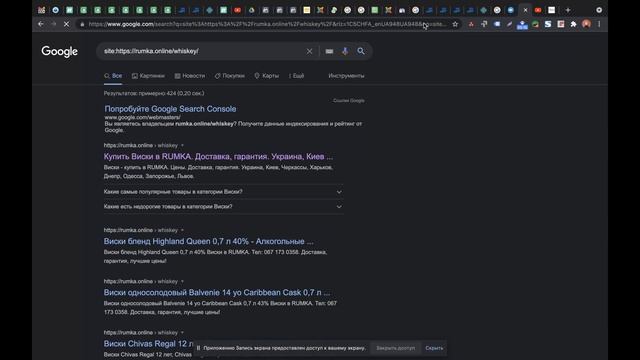Screen dimensions: 640x360
Task: Open dropdown arrow beside Chivas Regal URL
Action: point(182,332)
